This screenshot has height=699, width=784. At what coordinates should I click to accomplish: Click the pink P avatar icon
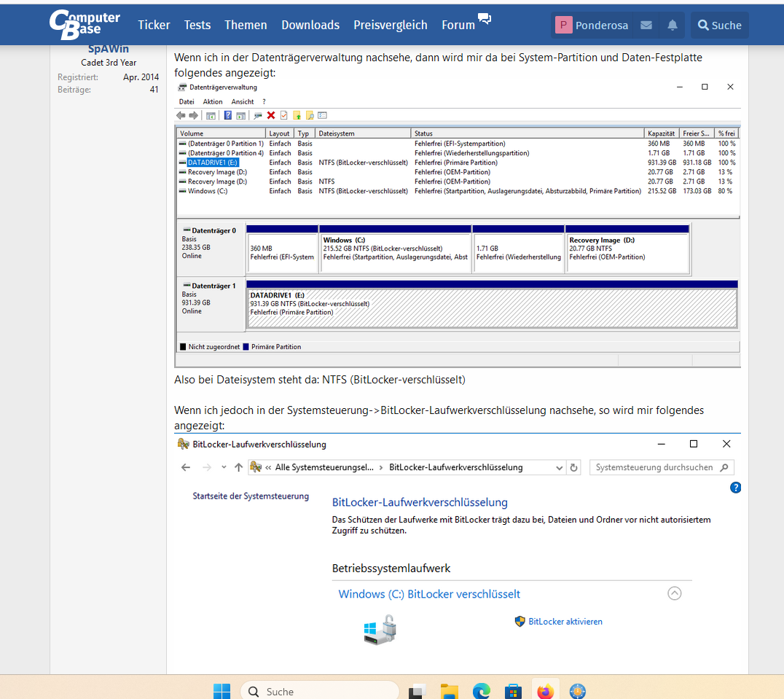563,25
